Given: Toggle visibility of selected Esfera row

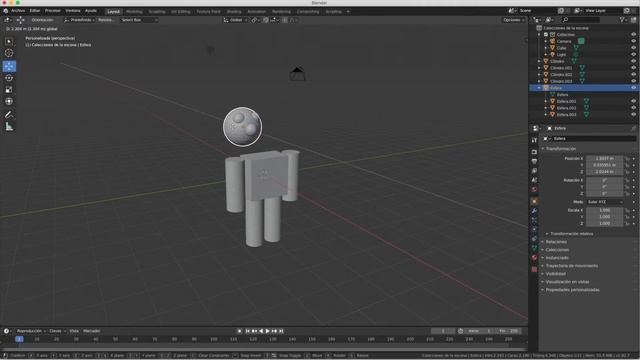Looking at the screenshot, I should coord(633,88).
